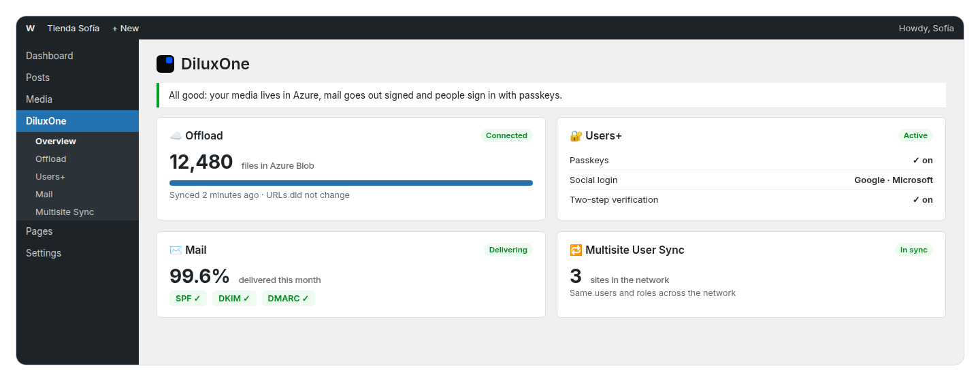Click the Passkeys row label

(589, 161)
